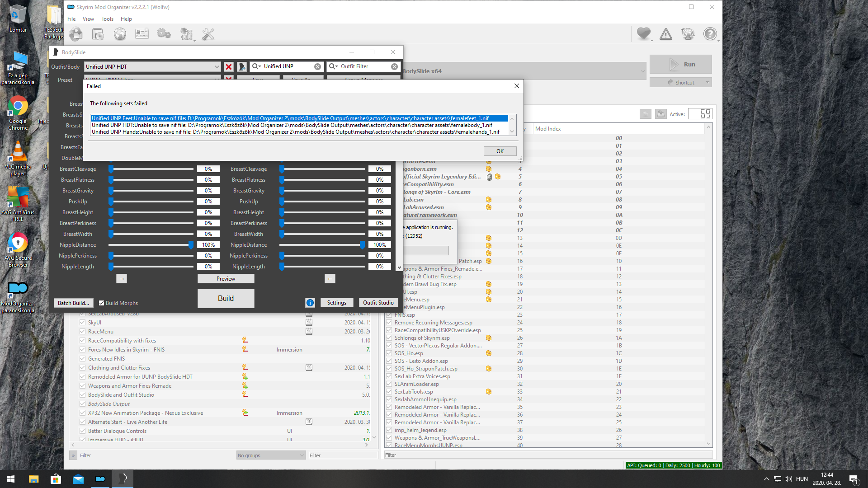The width and height of the screenshot is (868, 488).
Task: Toggle the SLAnimLoader.esp plugin checkbox
Action: click(x=389, y=384)
